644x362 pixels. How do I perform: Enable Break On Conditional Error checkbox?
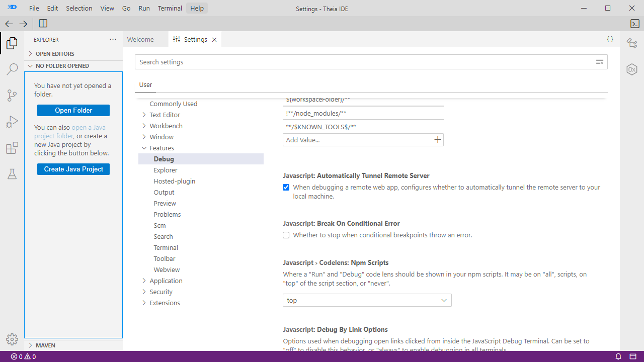tap(286, 235)
